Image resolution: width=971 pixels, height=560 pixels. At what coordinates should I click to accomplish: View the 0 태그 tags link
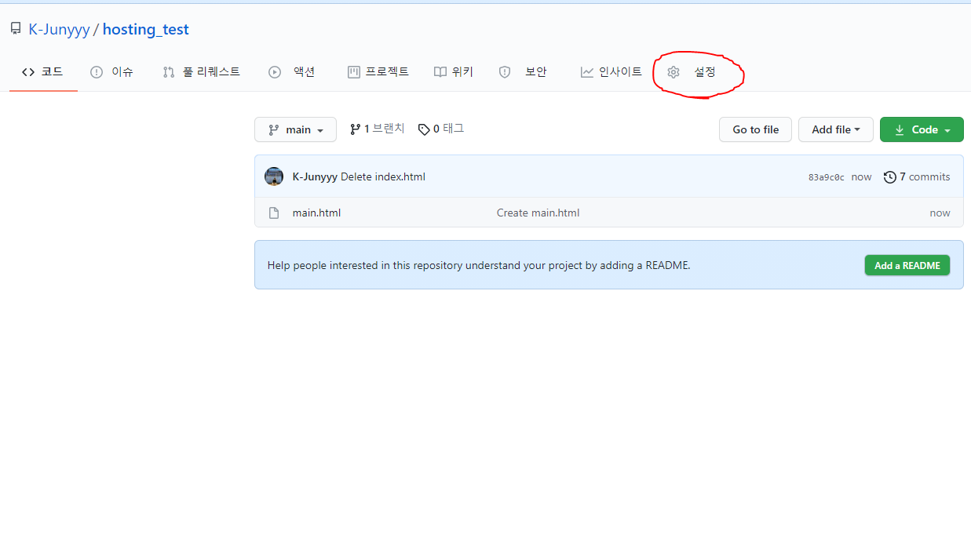441,129
